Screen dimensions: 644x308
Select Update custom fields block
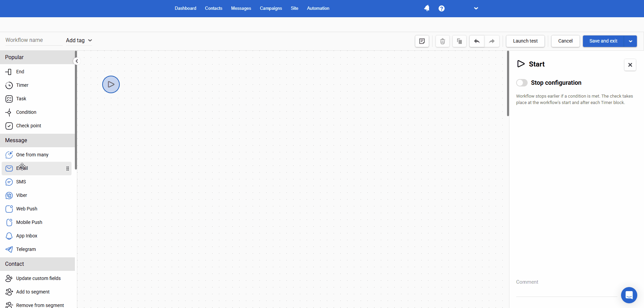(x=36, y=278)
